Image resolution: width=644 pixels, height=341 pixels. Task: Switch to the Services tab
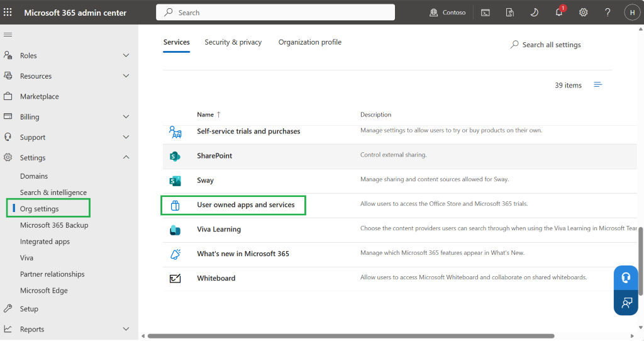coord(177,42)
